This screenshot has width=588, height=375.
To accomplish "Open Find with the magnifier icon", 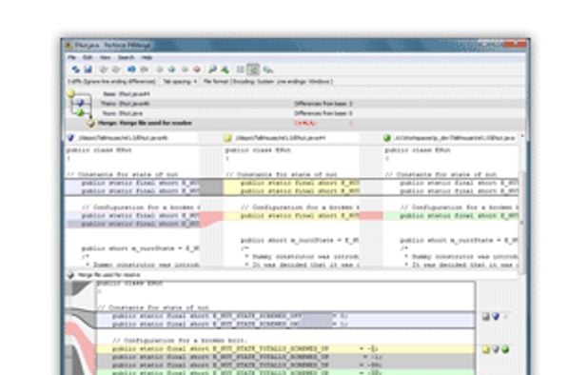I will click(212, 69).
